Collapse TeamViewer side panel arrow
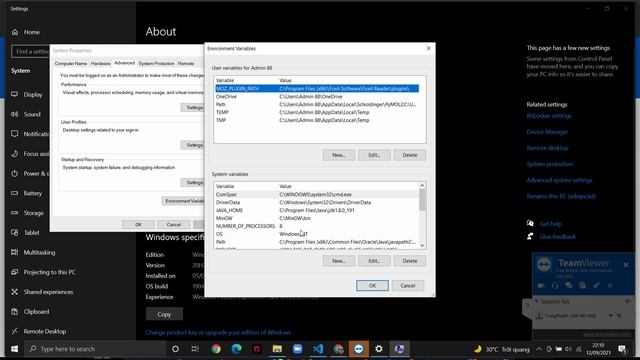 click(527, 305)
